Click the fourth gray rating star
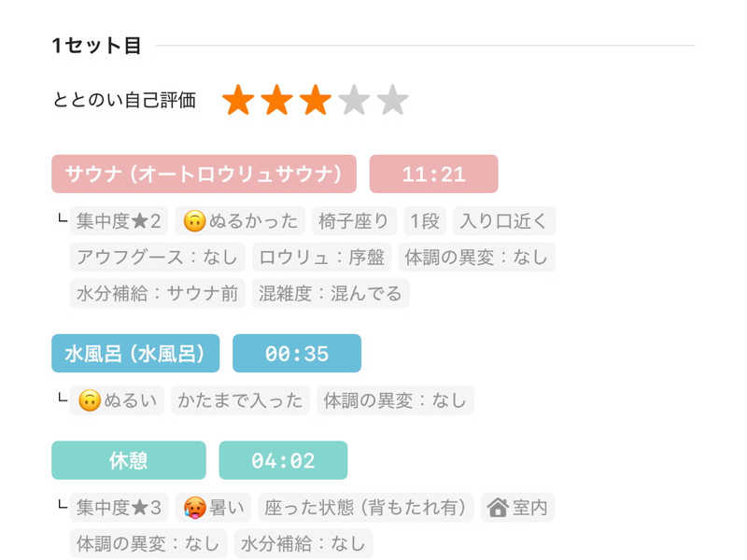This screenshot has width=747, height=560. (x=354, y=100)
